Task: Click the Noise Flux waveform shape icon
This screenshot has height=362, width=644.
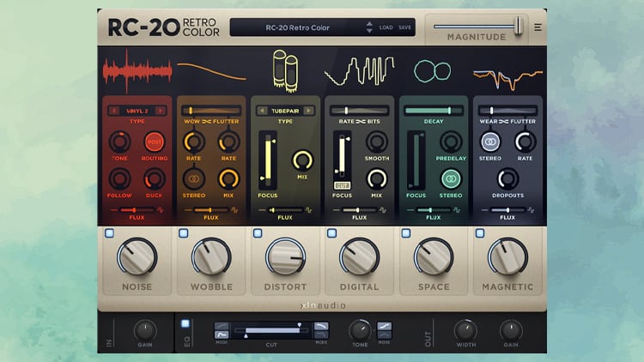Action: [161, 209]
